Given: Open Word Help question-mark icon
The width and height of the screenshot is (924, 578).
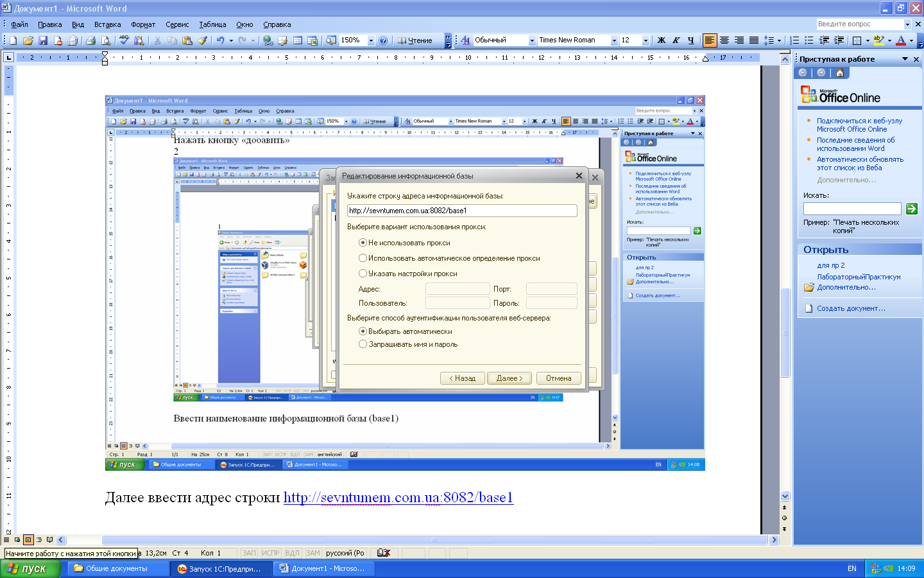Looking at the screenshot, I should coord(383,40).
